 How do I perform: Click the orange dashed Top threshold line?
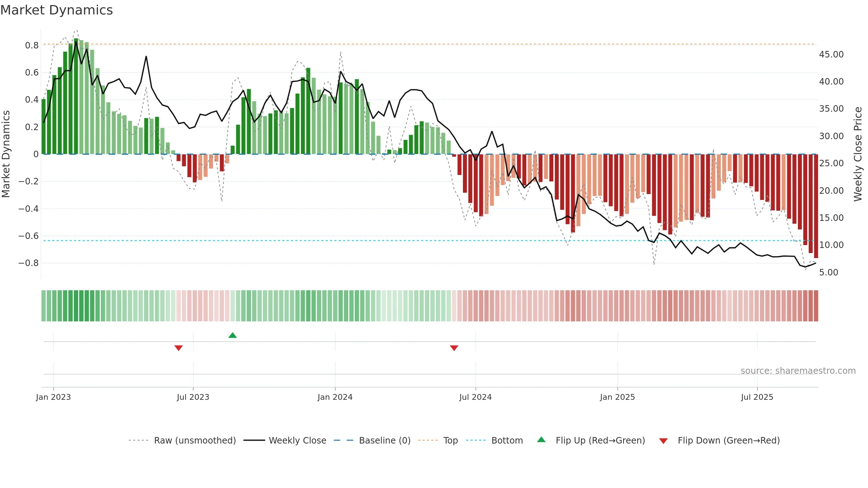430,44
